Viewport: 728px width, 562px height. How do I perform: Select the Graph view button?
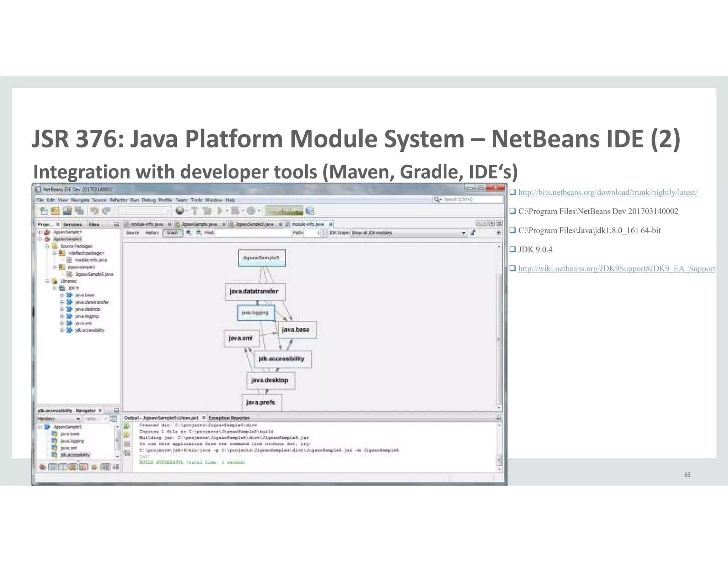click(172, 233)
